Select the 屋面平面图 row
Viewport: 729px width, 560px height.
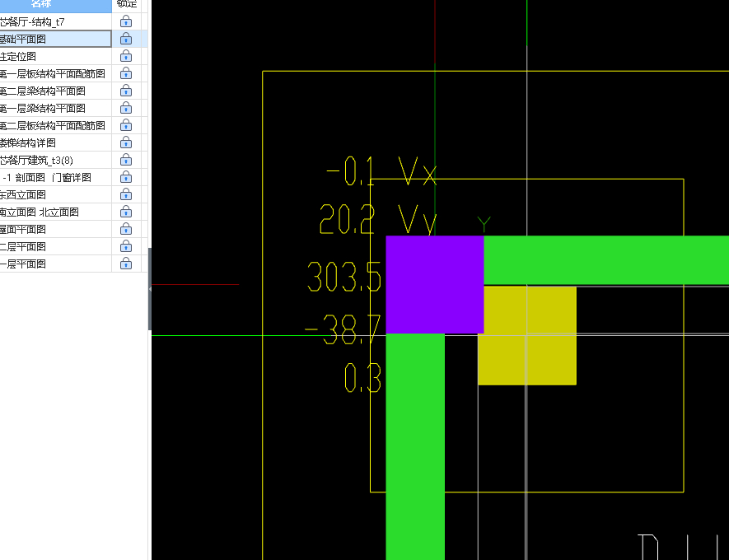(x=55, y=229)
